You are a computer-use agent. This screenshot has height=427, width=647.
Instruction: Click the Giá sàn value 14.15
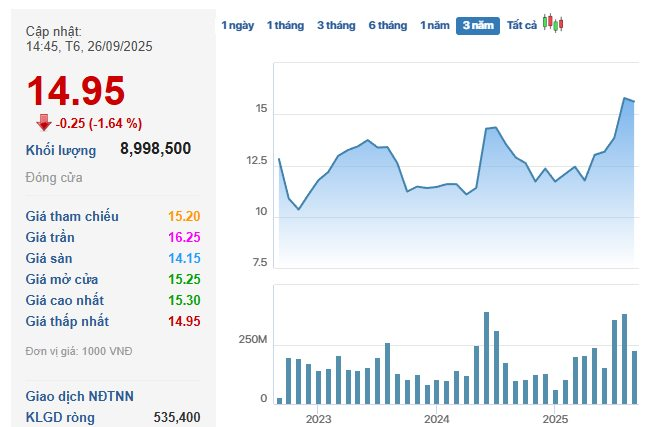pos(186,258)
